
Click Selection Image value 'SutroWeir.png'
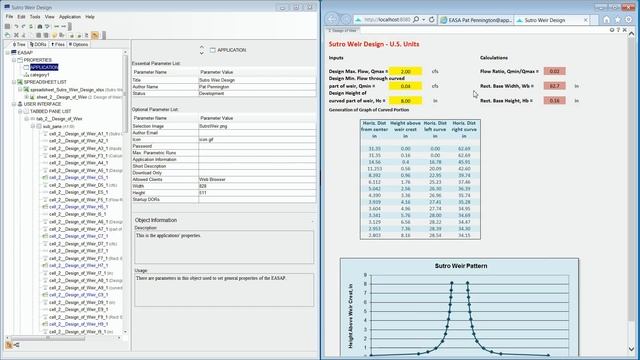[257, 126]
